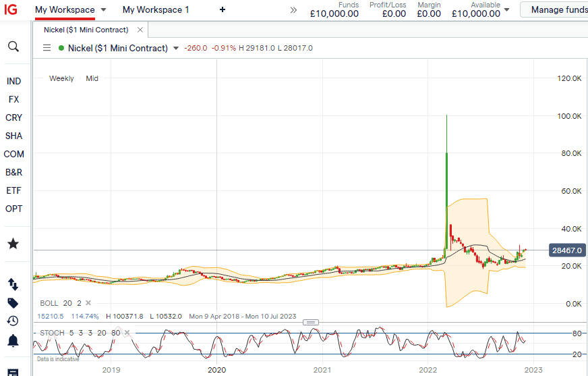
Task: Switch to My Workspace tab
Action: pyautogui.click(x=65, y=9)
